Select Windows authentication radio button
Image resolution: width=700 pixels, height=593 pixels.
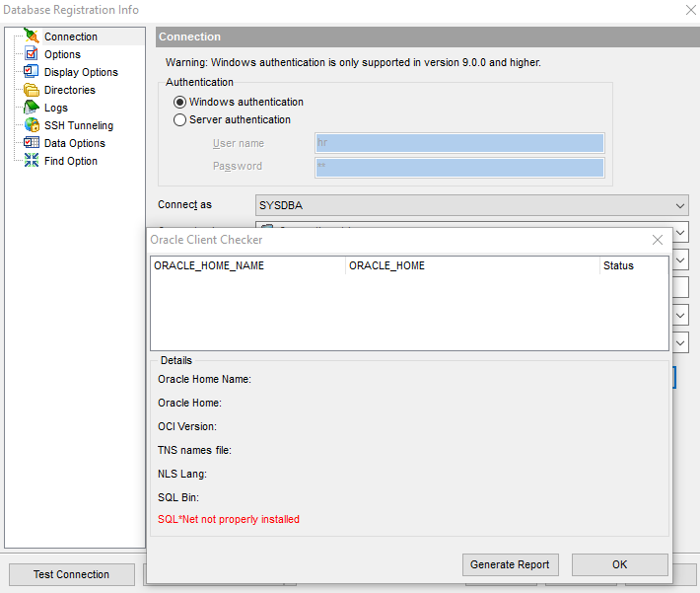coord(179,103)
